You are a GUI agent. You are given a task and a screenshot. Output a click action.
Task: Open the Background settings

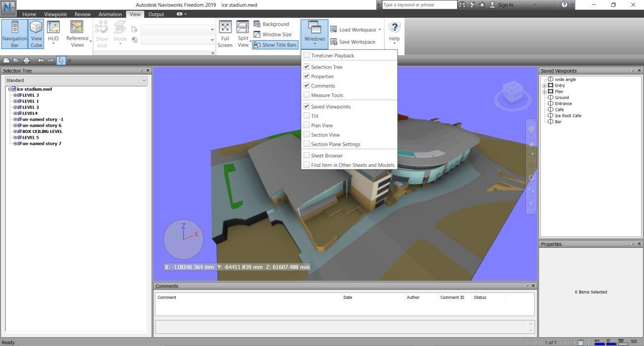click(271, 24)
